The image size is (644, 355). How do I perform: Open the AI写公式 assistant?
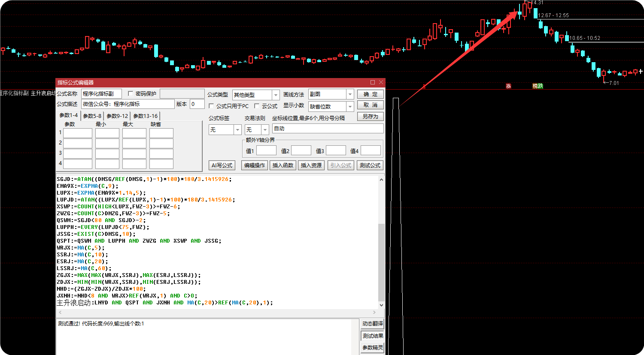click(x=222, y=165)
